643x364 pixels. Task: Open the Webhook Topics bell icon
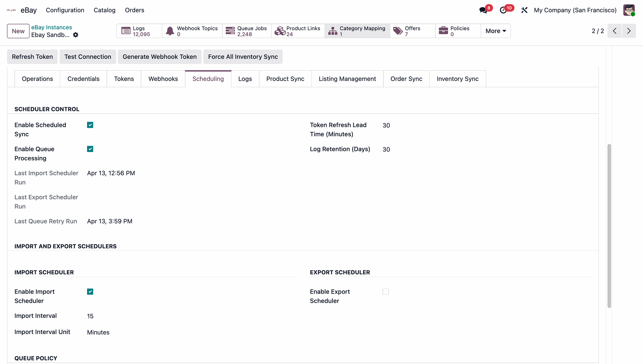170,31
